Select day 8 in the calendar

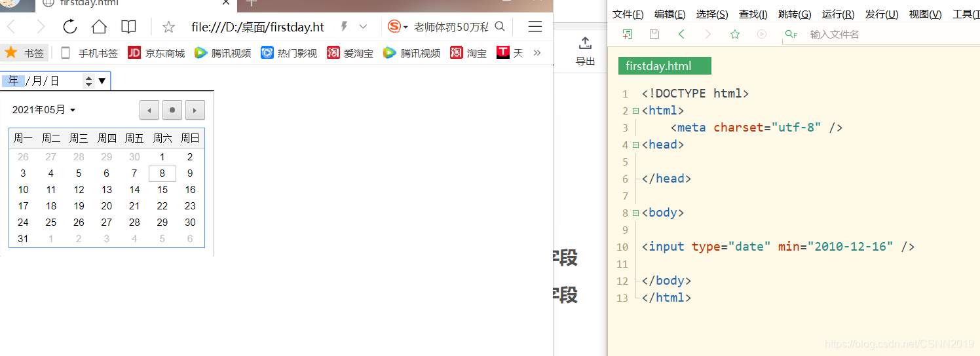point(162,173)
